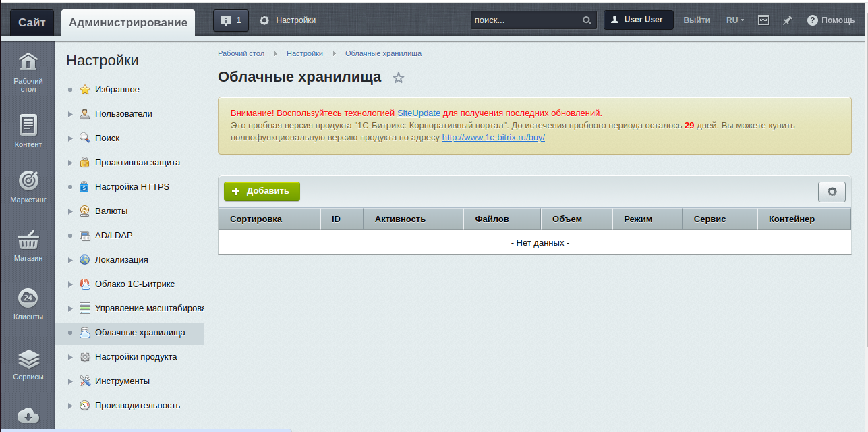
Task: Sort by Режим column header
Action: tap(647, 219)
